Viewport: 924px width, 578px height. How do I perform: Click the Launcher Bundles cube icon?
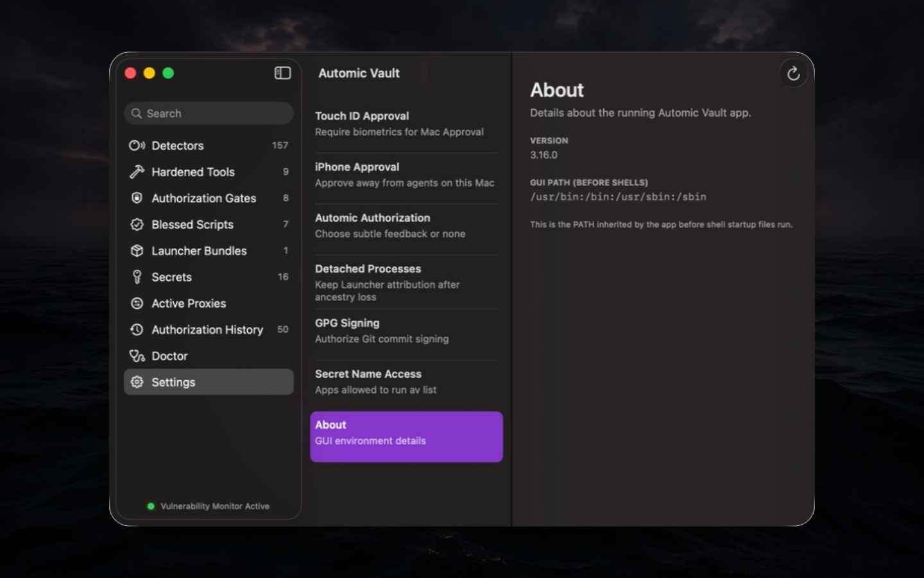[137, 251]
